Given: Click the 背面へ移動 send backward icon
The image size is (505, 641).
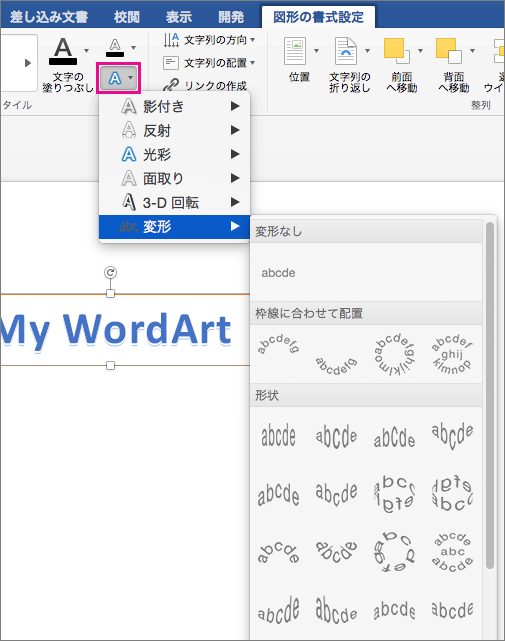Looking at the screenshot, I should click(x=449, y=51).
